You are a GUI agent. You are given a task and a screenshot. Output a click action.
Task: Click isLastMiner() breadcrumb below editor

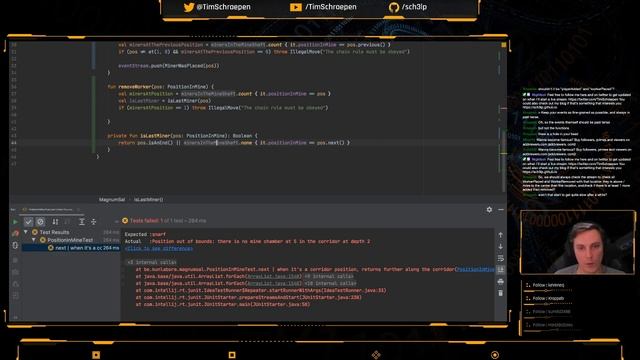(149, 200)
